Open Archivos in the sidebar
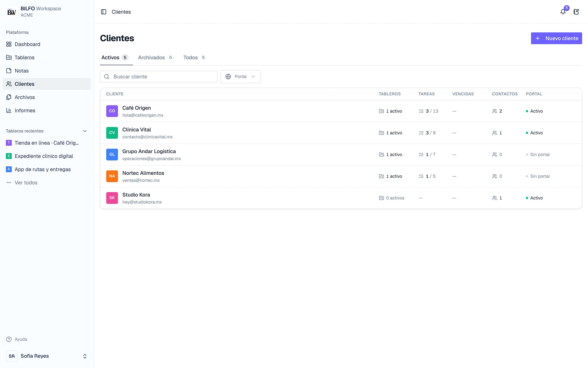 click(x=47, y=97)
